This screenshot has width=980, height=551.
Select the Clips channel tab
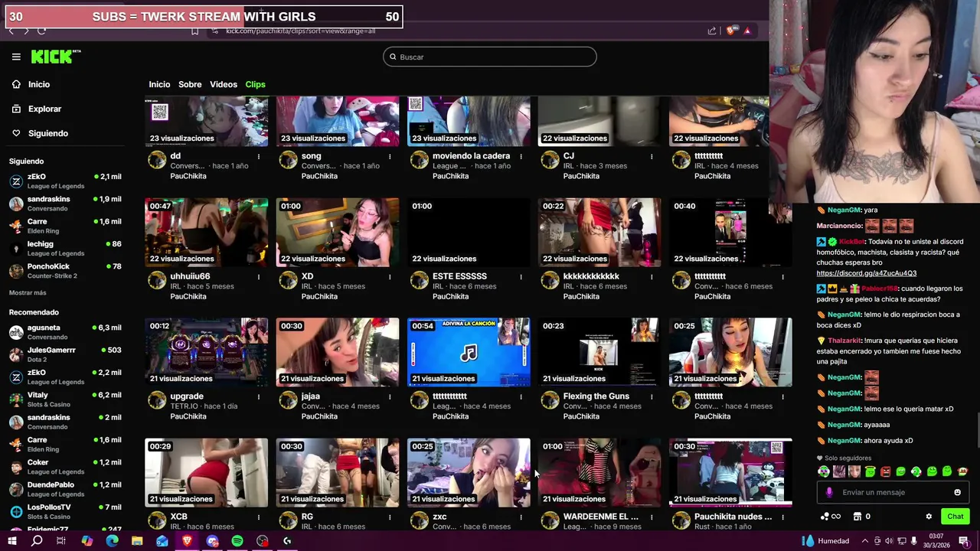coord(255,84)
